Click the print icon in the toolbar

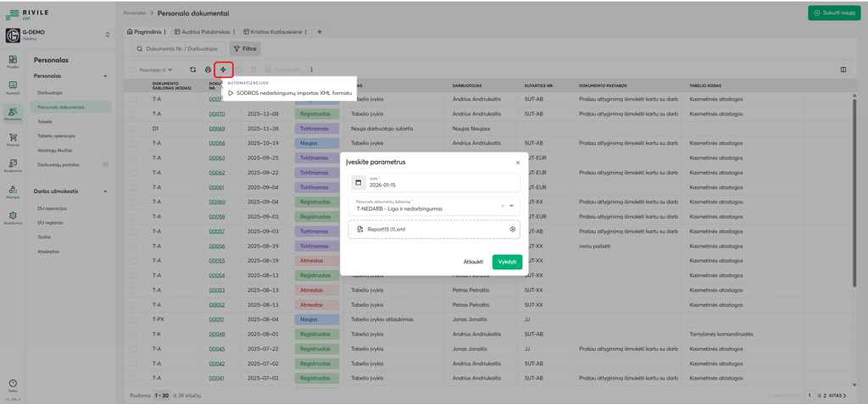[208, 69]
